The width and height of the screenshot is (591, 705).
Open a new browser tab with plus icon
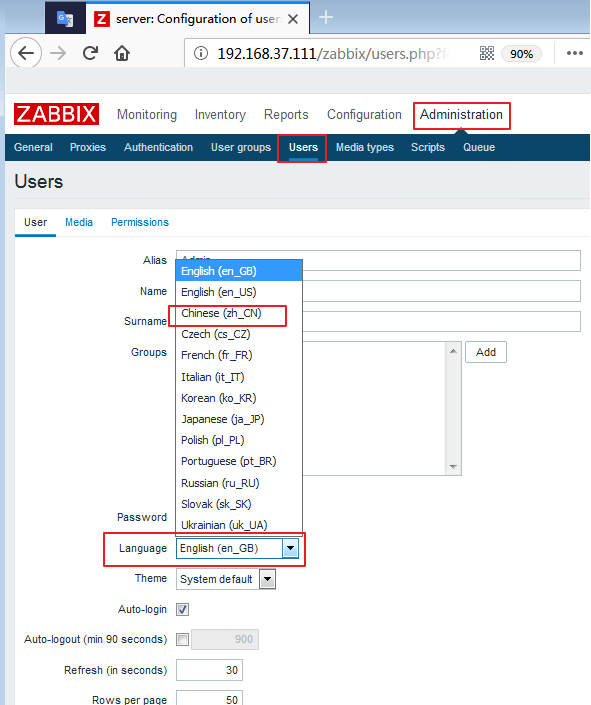326,18
